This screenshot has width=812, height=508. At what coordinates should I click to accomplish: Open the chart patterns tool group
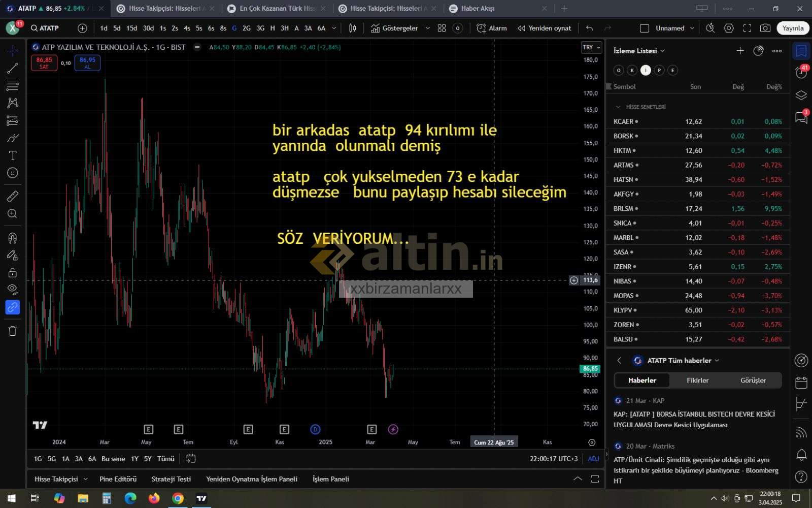13,103
